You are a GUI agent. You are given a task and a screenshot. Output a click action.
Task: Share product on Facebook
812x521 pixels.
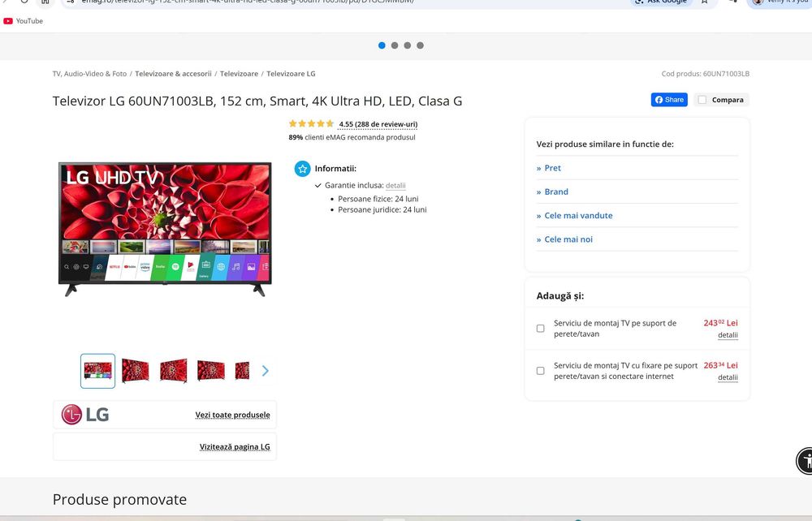click(x=669, y=100)
